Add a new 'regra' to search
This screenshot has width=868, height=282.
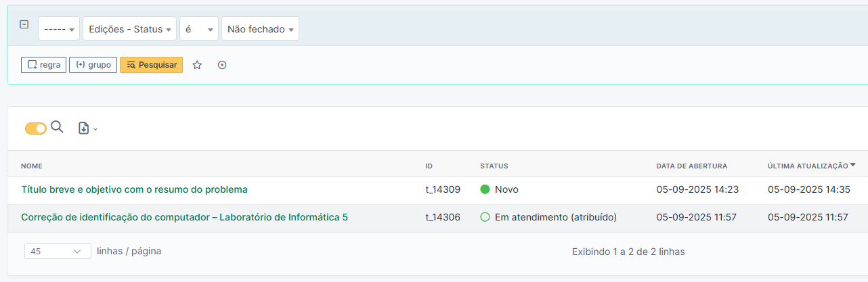43,65
